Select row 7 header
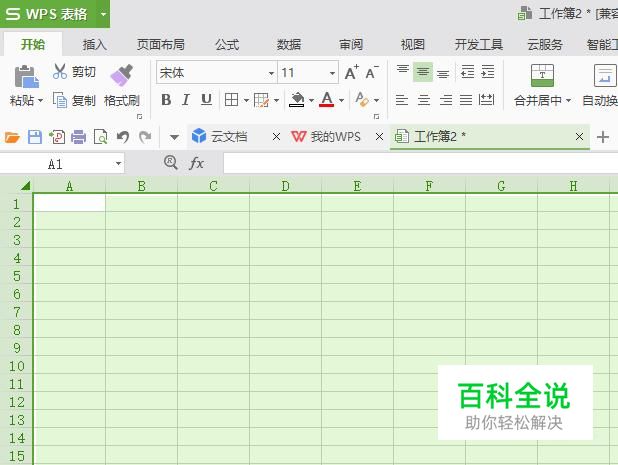Screen dimensions: 618x465 [17, 312]
